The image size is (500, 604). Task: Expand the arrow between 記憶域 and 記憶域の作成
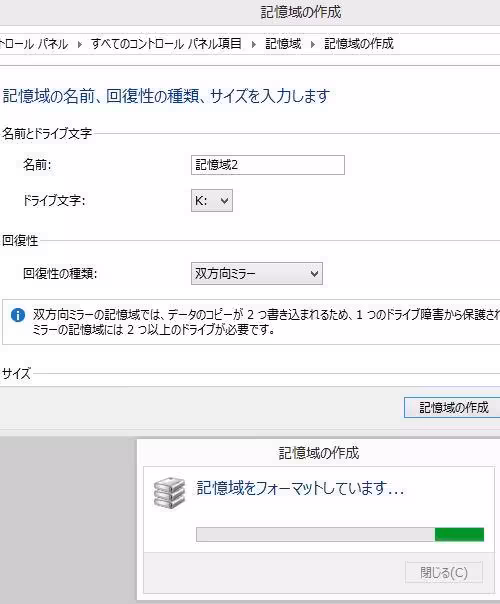313,45
